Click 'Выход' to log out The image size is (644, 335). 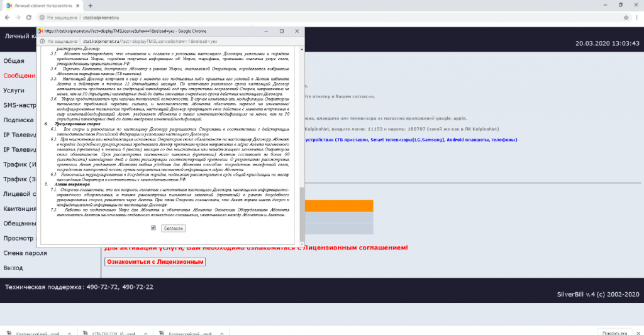tap(13, 268)
